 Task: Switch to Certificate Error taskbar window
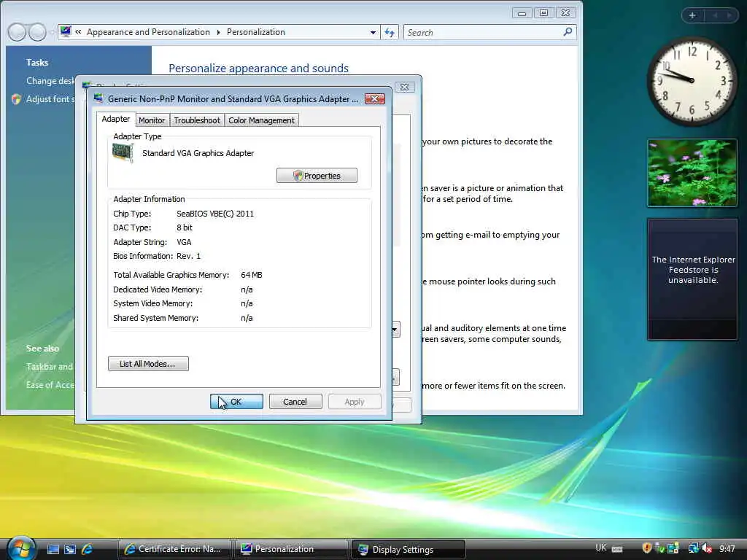point(174,549)
